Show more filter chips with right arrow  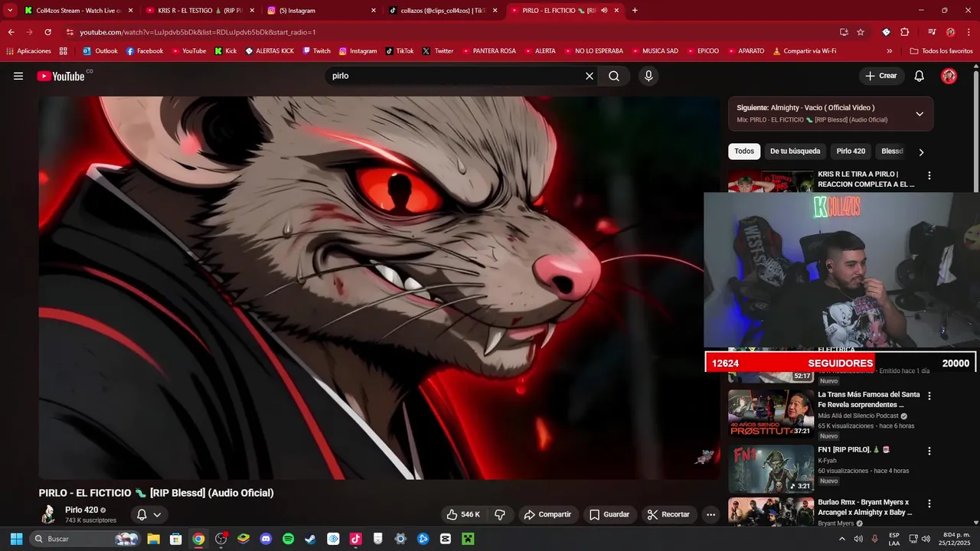(x=921, y=152)
